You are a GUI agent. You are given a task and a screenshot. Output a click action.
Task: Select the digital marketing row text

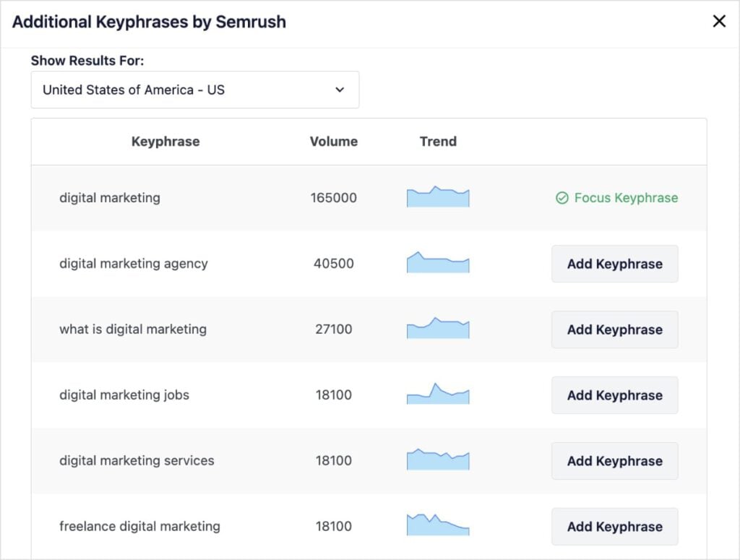[109, 197]
